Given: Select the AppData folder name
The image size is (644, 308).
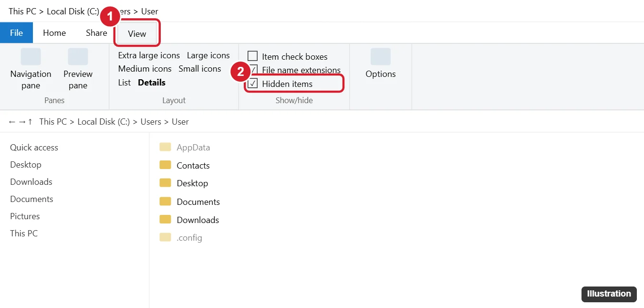Looking at the screenshot, I should (193, 148).
